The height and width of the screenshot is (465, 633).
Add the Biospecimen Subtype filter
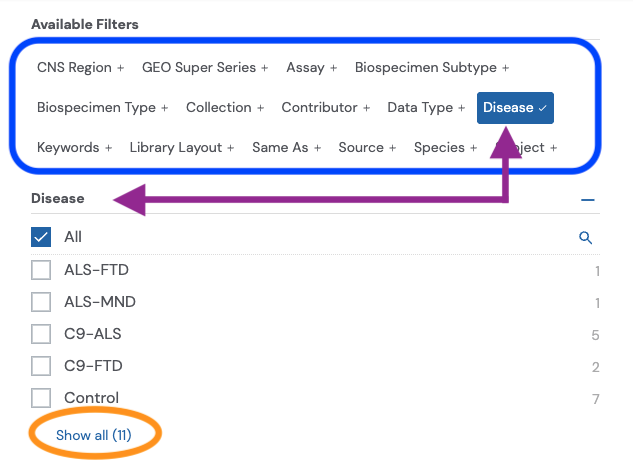click(x=432, y=68)
